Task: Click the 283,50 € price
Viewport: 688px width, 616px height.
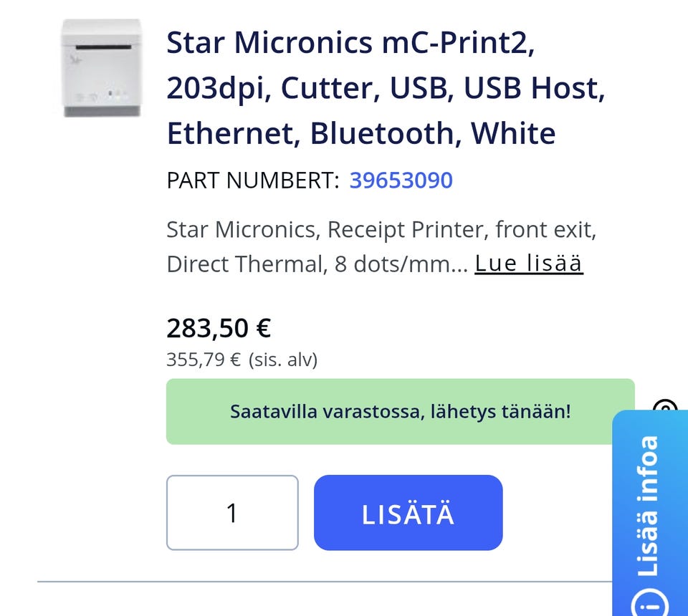Action: pos(219,329)
